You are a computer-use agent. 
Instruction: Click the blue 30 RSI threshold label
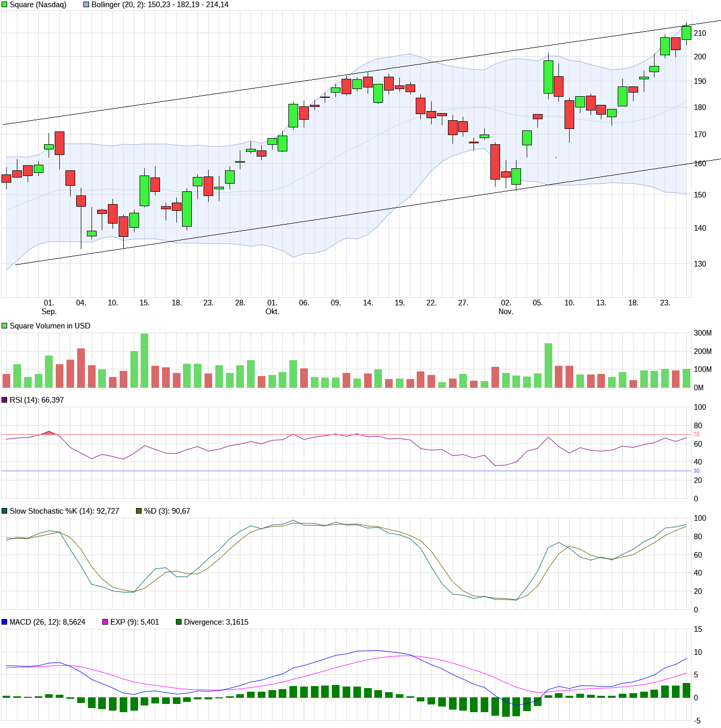[x=696, y=471]
